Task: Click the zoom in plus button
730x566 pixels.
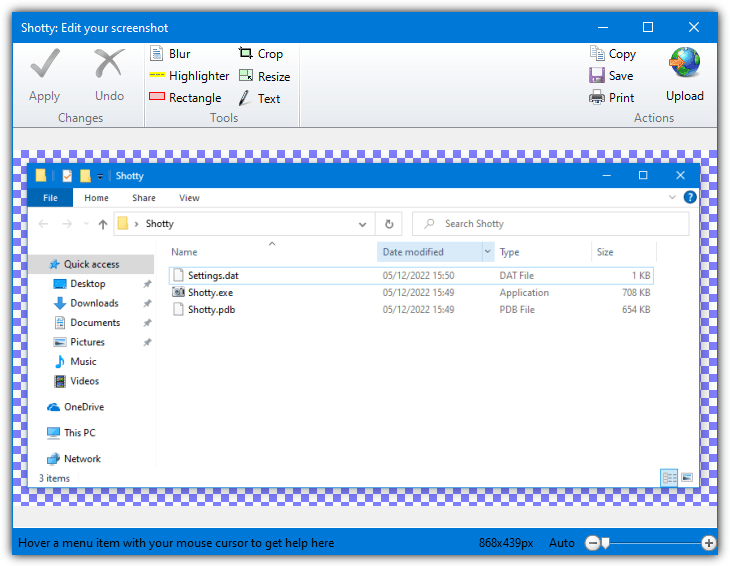Action: point(709,543)
